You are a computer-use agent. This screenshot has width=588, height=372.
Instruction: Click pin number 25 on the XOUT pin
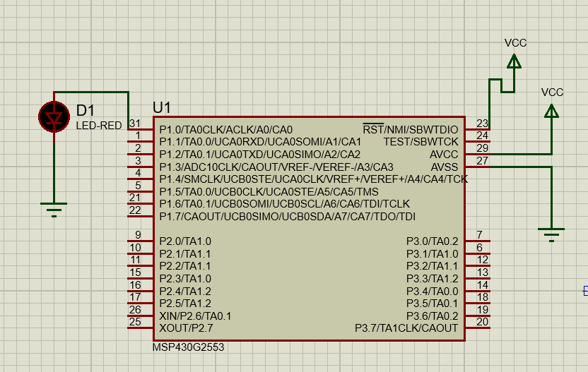135,322
